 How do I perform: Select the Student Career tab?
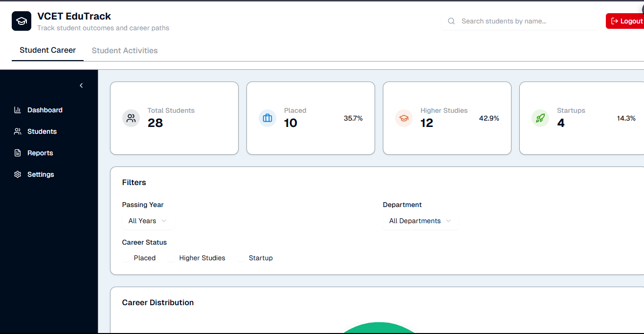pos(47,50)
